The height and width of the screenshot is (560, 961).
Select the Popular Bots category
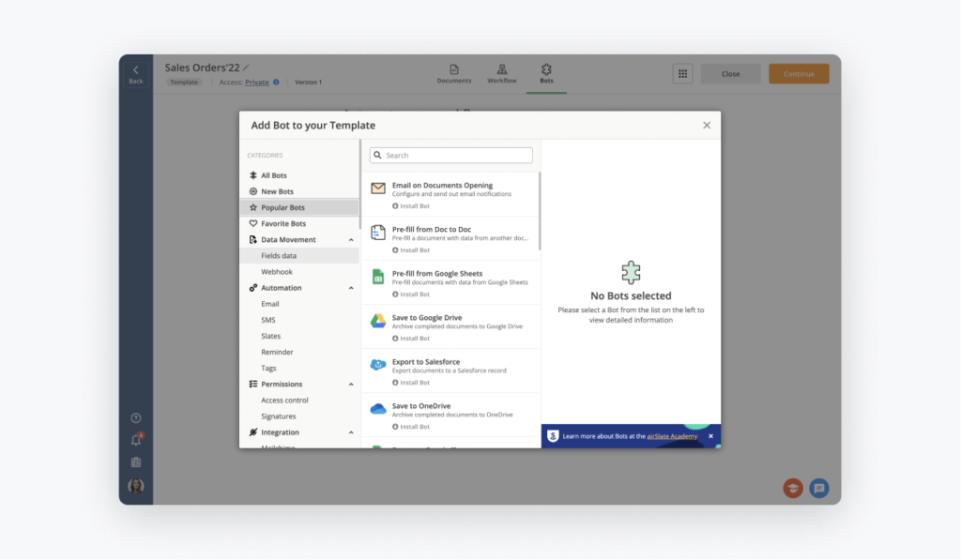click(x=282, y=207)
